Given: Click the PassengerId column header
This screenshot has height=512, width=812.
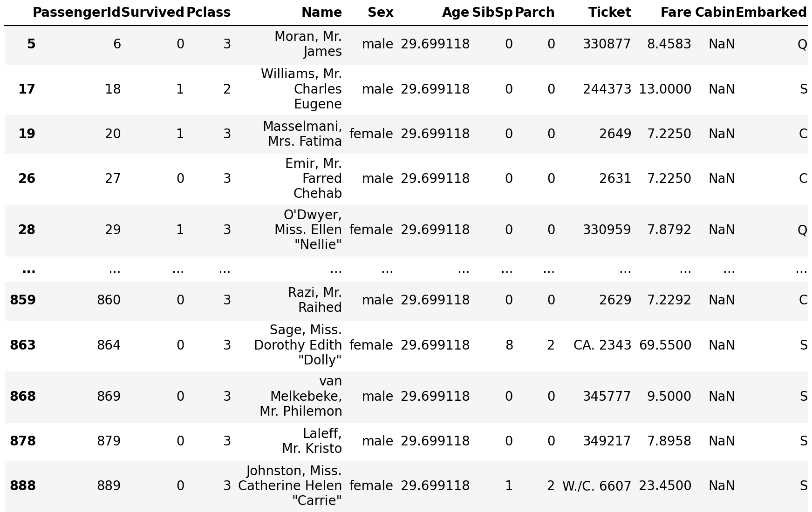Looking at the screenshot, I should 76,13.
